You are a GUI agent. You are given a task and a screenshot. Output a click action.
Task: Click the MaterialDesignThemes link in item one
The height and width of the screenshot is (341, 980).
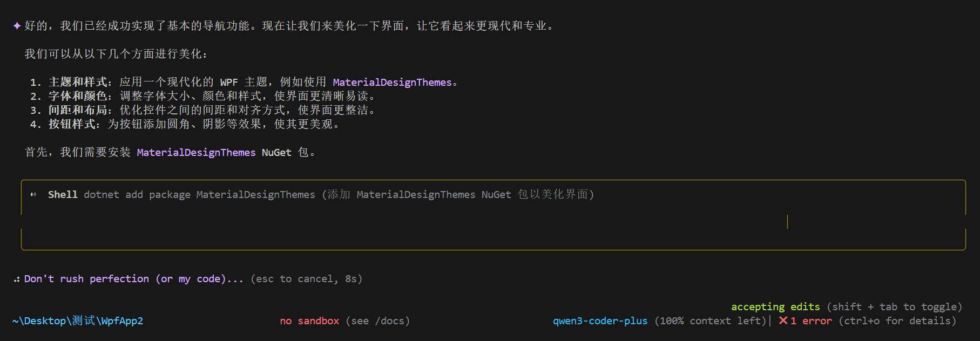392,82
